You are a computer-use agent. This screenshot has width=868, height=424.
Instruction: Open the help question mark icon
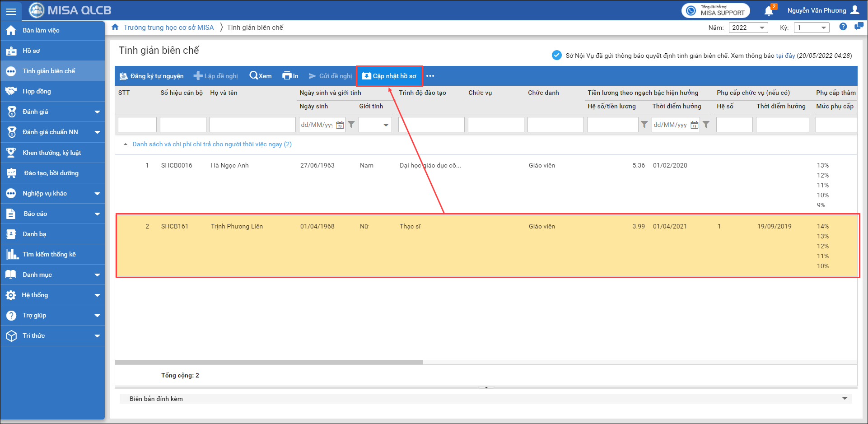843,27
